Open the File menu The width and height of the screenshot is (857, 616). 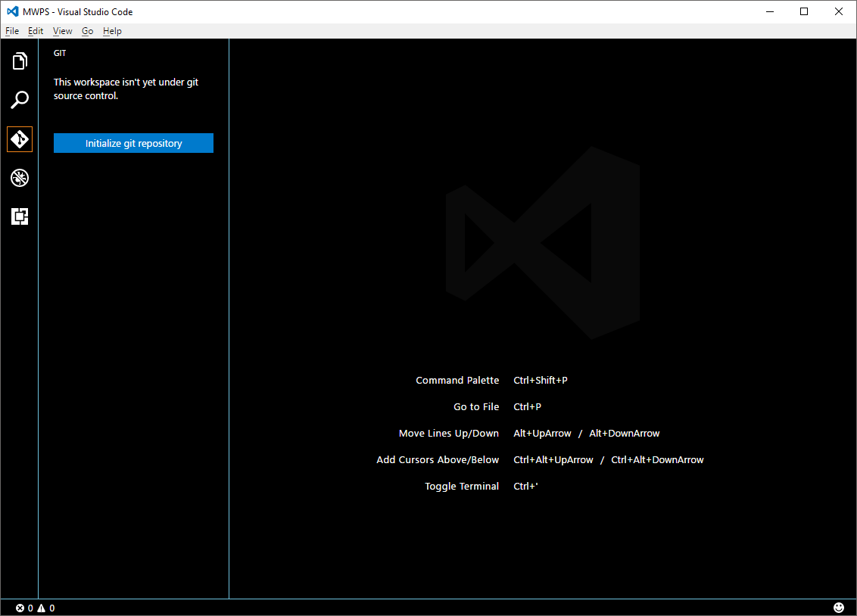12,31
